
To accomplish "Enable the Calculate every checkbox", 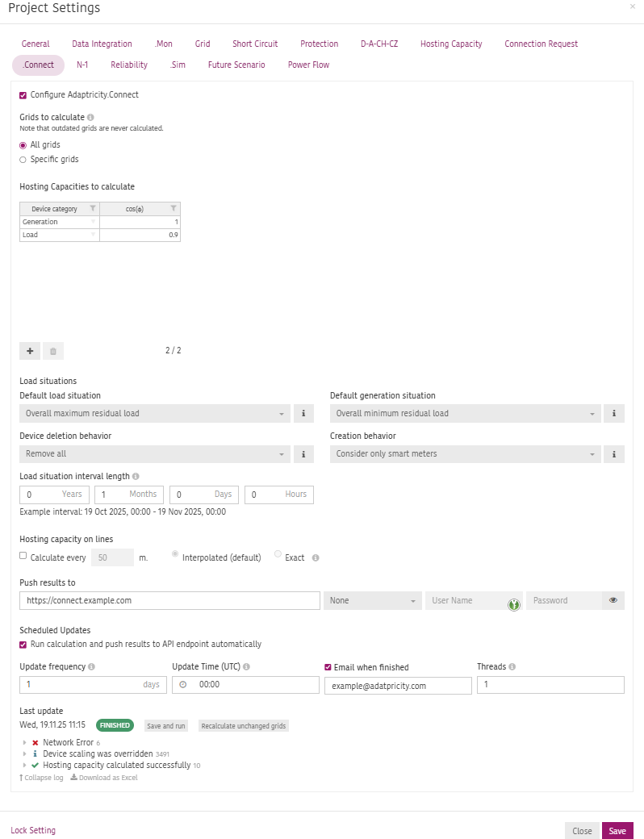I will [23, 556].
